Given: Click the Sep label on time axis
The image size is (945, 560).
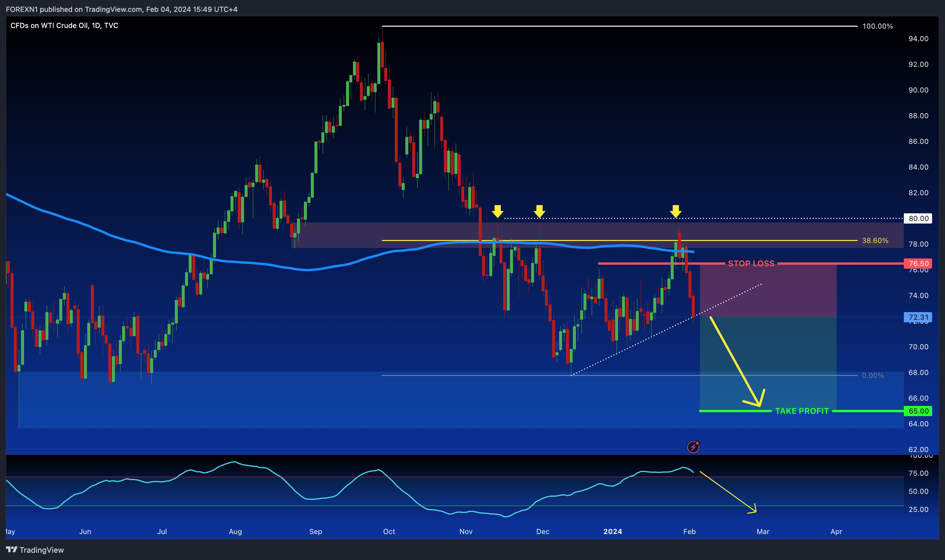Looking at the screenshot, I should click(x=315, y=531).
